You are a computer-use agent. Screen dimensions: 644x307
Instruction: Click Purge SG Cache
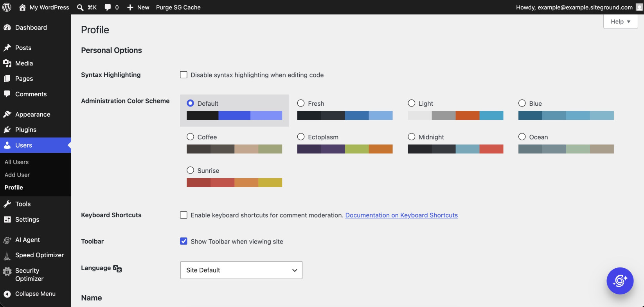pos(178,7)
